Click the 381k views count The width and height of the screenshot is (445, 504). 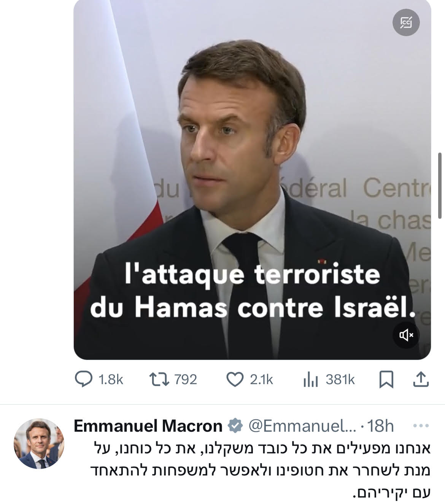click(340, 380)
